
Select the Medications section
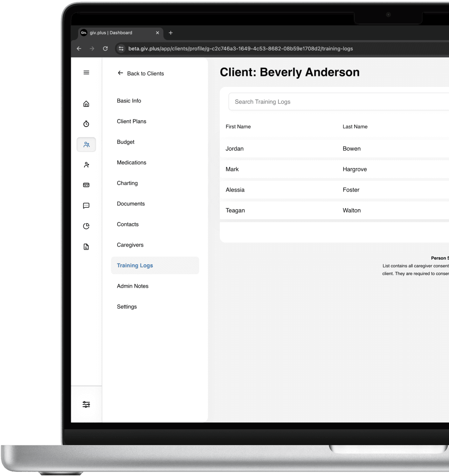click(131, 162)
